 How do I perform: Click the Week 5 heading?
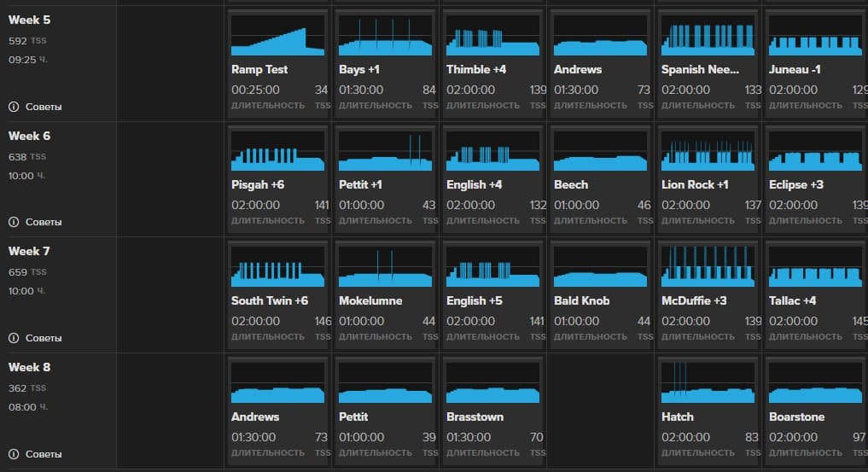point(29,20)
